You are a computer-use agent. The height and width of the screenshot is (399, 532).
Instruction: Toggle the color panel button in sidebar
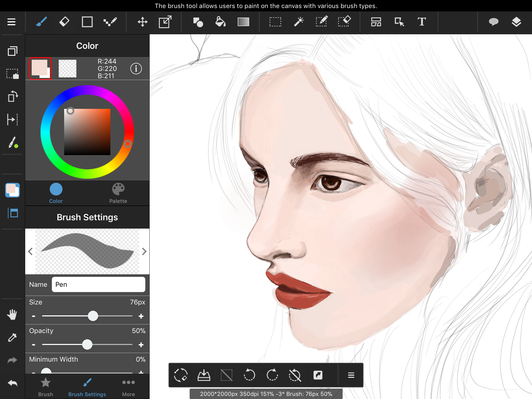12,190
